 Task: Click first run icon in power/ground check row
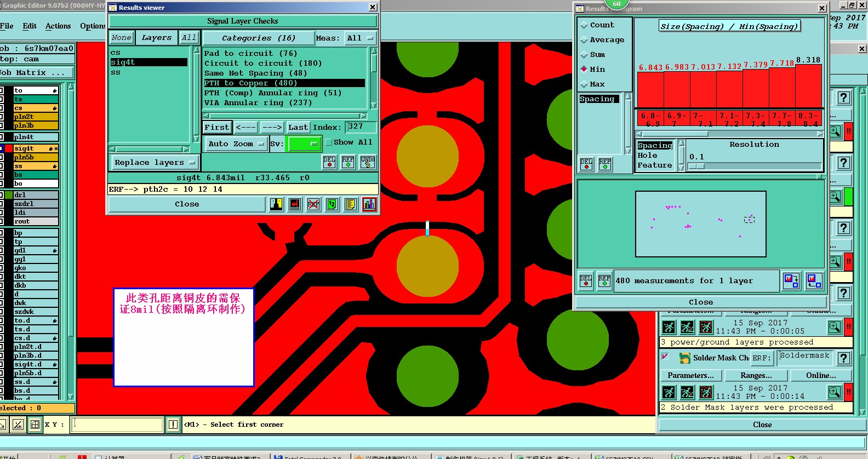pyautogui.click(x=669, y=328)
